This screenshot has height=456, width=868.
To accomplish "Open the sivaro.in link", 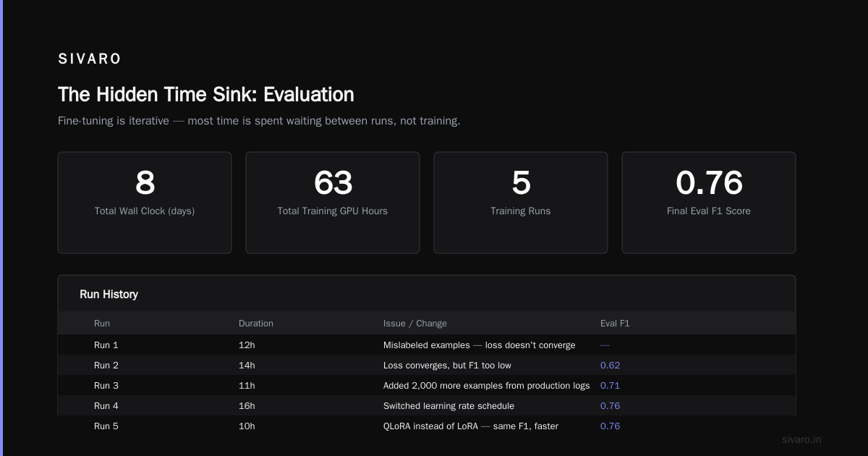I will pyautogui.click(x=802, y=439).
